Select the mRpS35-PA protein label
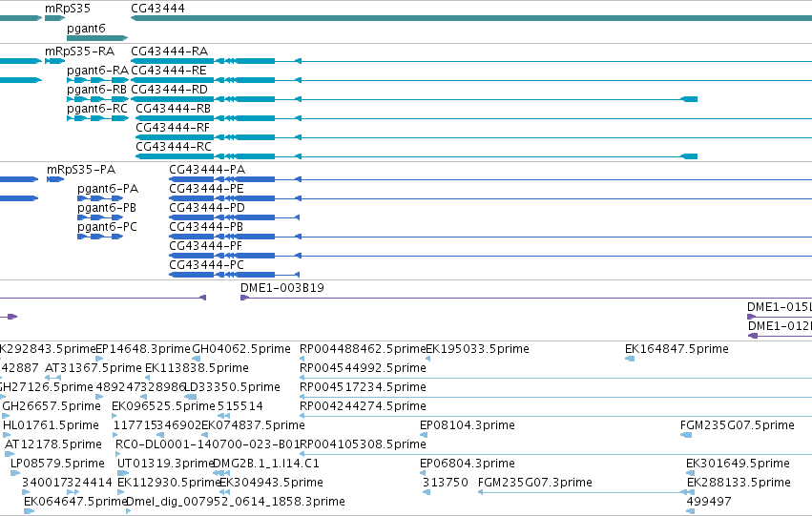This screenshot has width=812, height=516. pyautogui.click(x=81, y=170)
